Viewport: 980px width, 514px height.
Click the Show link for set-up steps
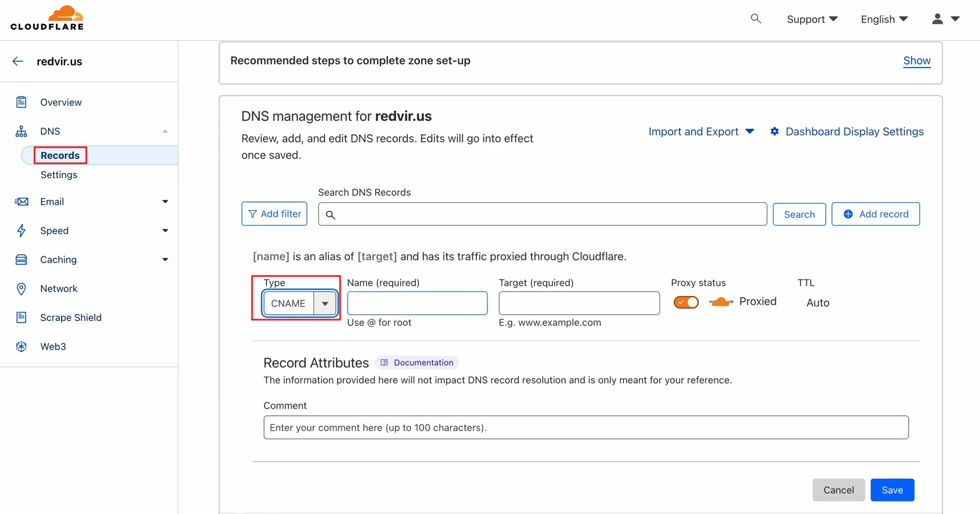tap(916, 60)
